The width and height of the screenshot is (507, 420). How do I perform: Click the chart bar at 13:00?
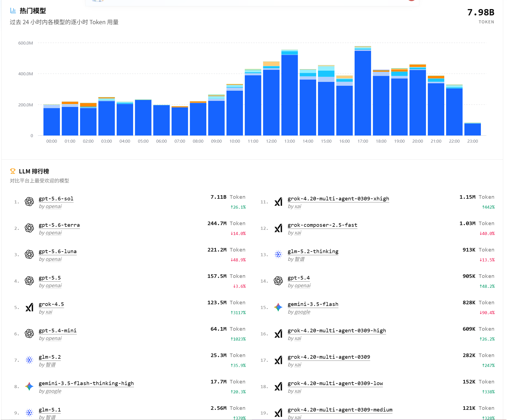tap(290, 93)
